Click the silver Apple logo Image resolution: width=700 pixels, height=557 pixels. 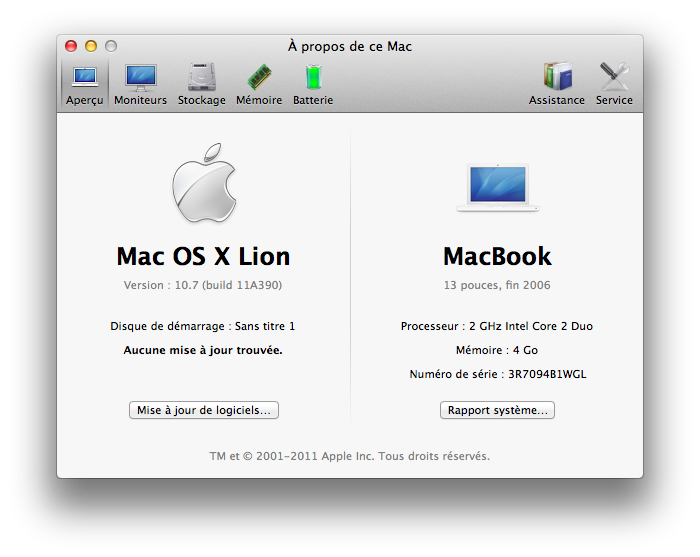tap(204, 183)
